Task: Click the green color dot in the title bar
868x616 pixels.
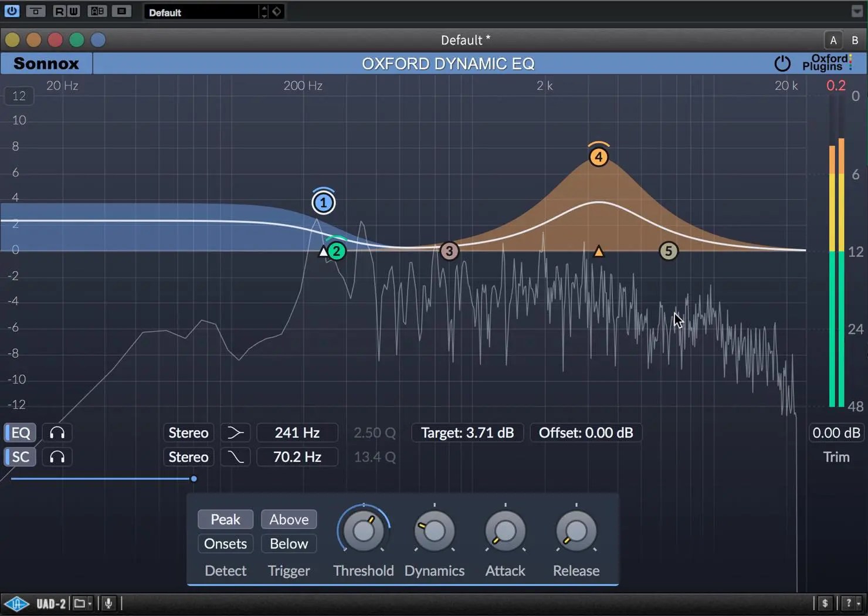Action: (x=77, y=39)
